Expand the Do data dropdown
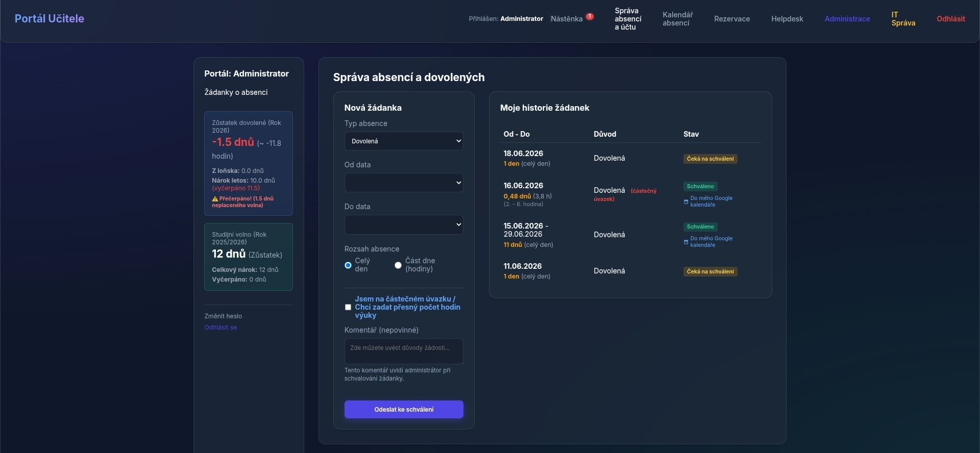This screenshot has width=980, height=453. (404, 224)
